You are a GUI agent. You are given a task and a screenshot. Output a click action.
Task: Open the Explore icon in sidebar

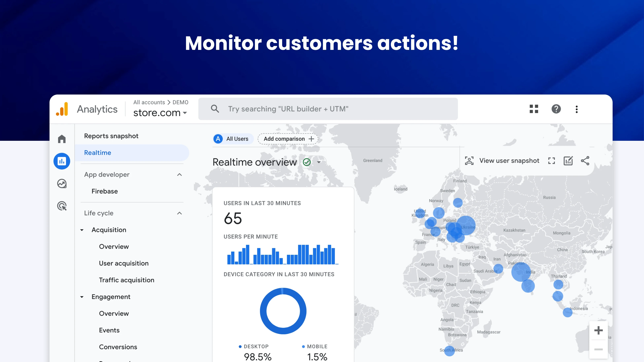click(x=62, y=184)
